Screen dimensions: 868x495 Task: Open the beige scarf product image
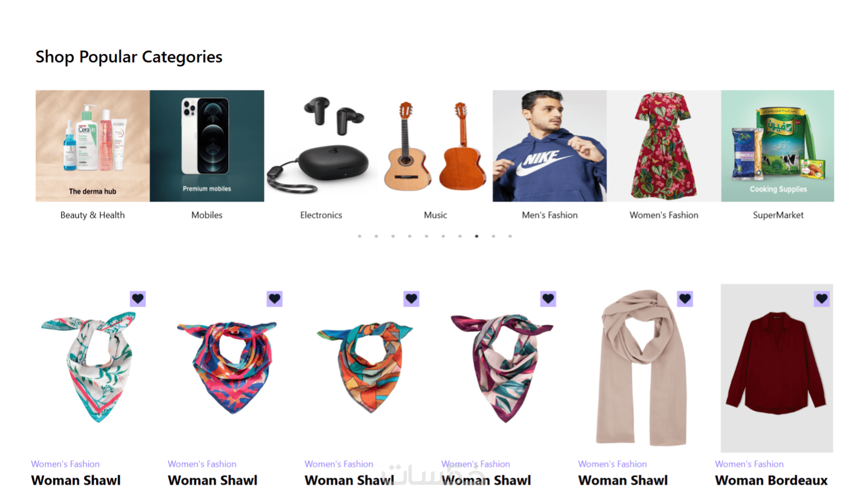tap(641, 368)
